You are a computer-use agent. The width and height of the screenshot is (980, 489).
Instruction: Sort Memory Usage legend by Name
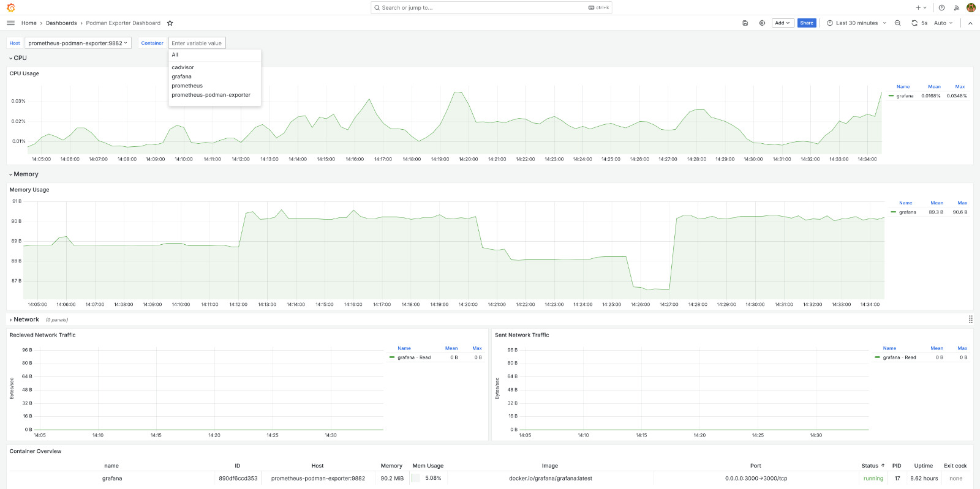click(x=906, y=203)
